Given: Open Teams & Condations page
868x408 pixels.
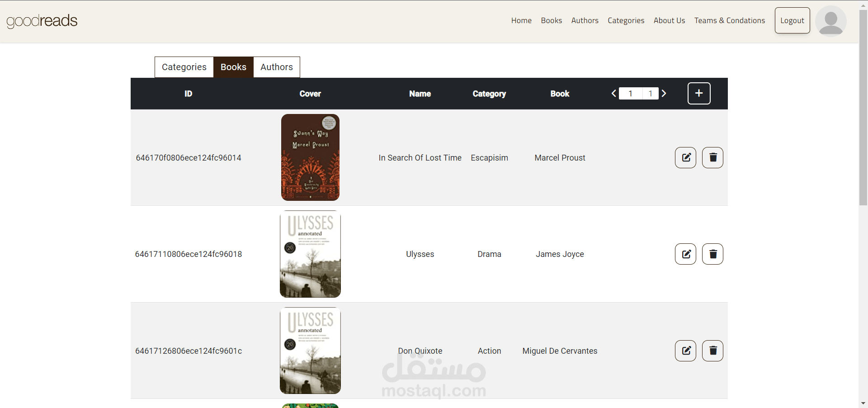Looking at the screenshot, I should tap(730, 20).
